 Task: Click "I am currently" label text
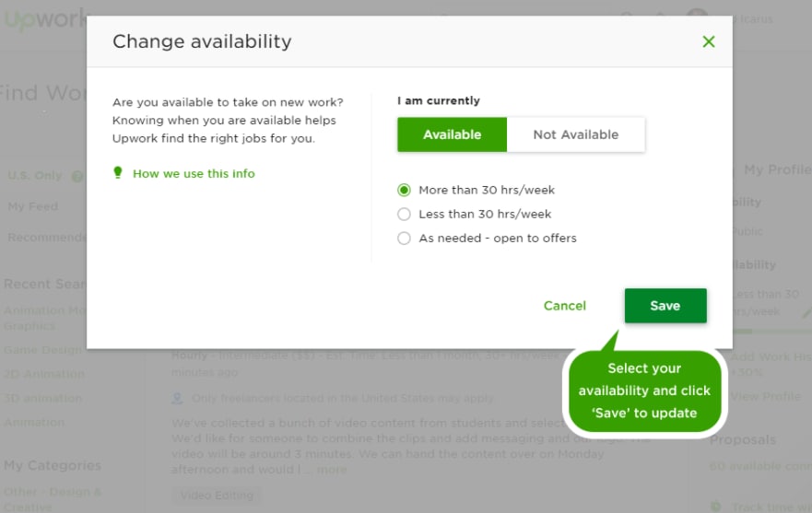pyautogui.click(x=439, y=100)
